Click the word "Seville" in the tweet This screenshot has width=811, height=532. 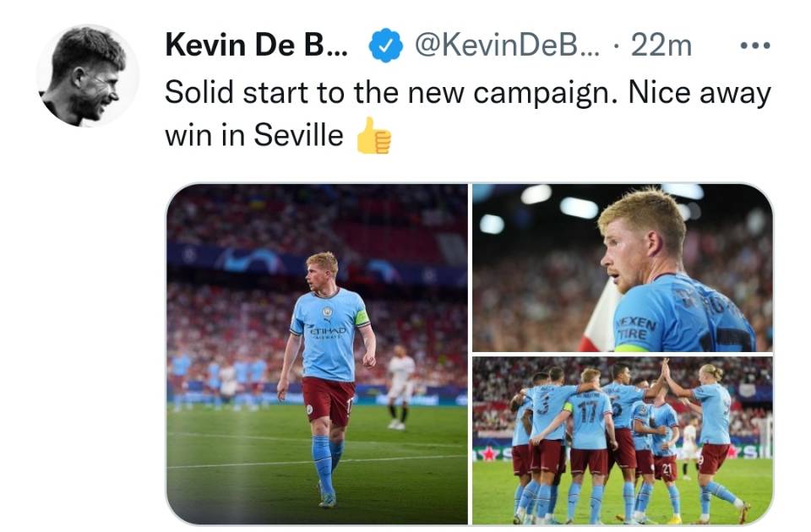298,135
